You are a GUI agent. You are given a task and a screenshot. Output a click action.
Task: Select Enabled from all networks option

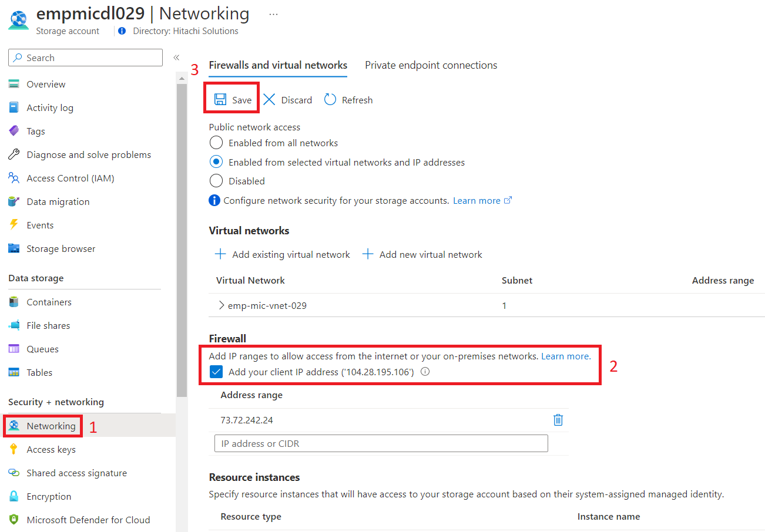tap(216, 143)
